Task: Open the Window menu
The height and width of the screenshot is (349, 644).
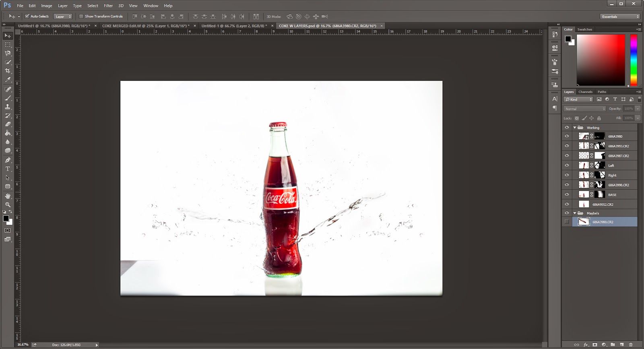Action: coord(151,6)
